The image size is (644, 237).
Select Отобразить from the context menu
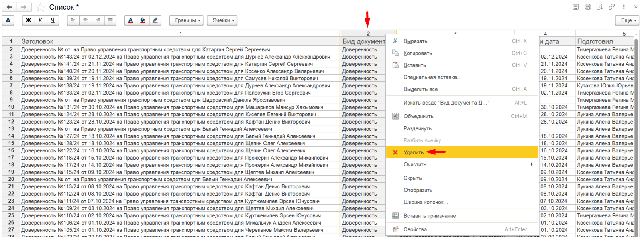pos(462,190)
